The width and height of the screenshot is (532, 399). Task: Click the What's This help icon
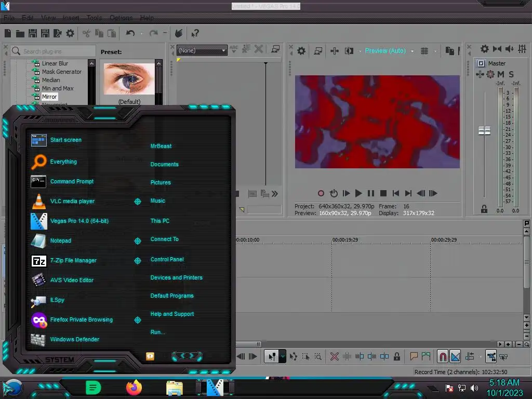[x=195, y=33]
